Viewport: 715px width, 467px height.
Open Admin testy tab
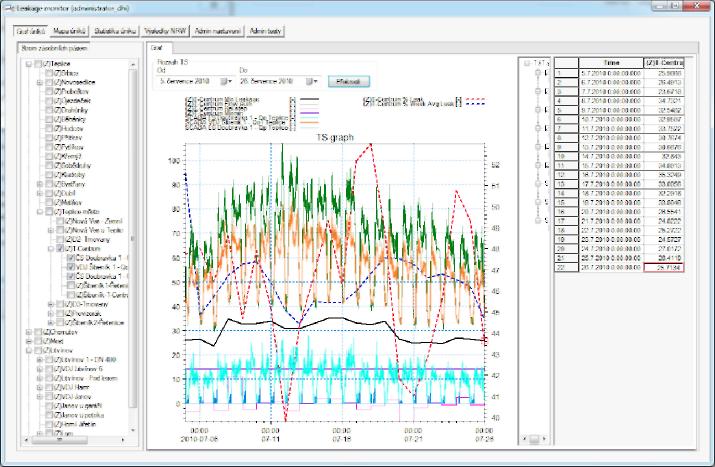tap(265, 31)
